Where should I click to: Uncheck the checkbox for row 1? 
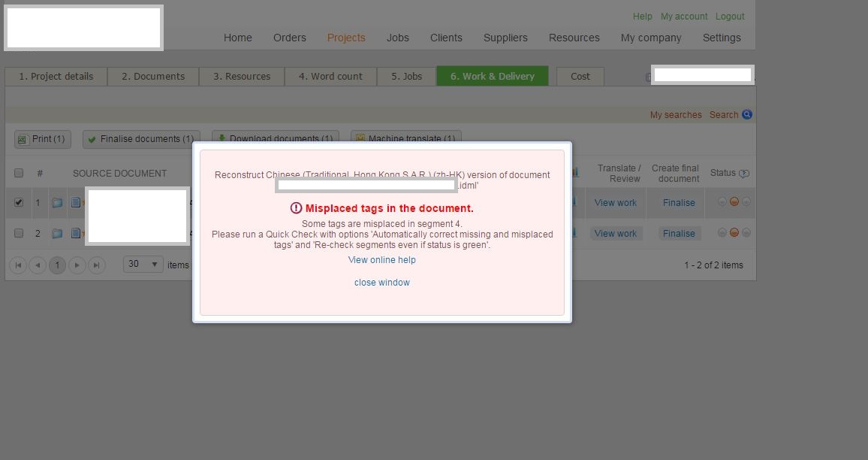point(19,202)
